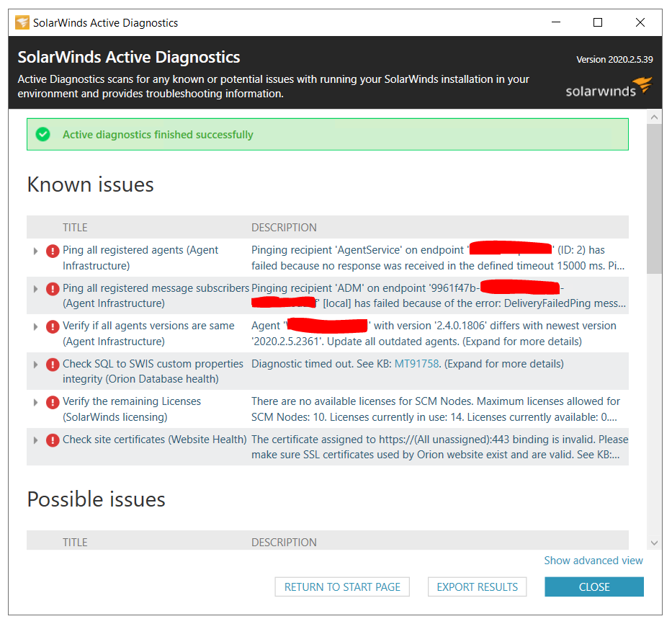Expand the Verify the remaining Licenses row
This screenshot has width=672, height=624.
pyautogui.click(x=35, y=402)
